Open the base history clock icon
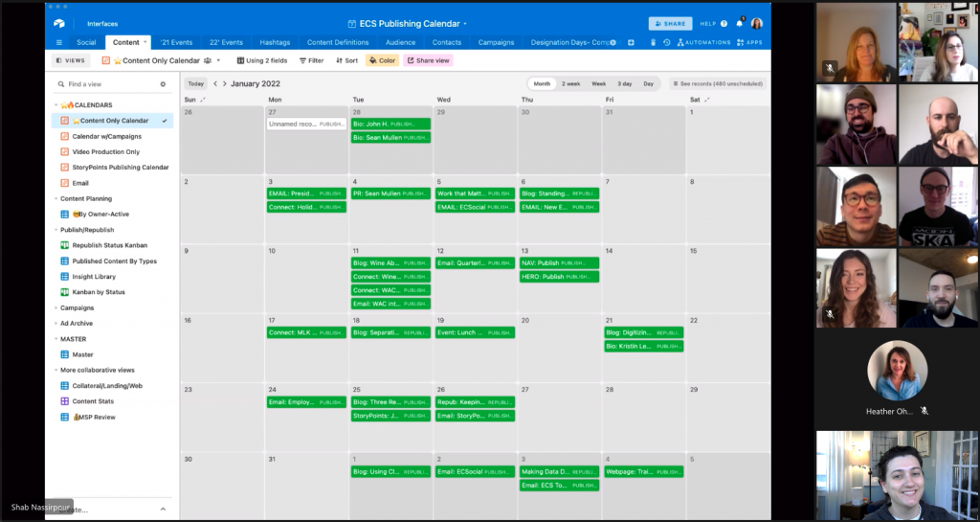The image size is (980, 522). (666, 42)
